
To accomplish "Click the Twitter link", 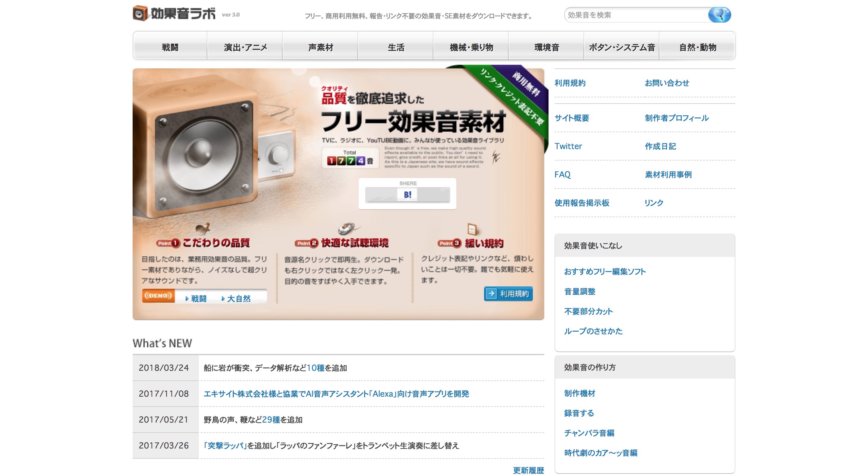I will click(568, 146).
